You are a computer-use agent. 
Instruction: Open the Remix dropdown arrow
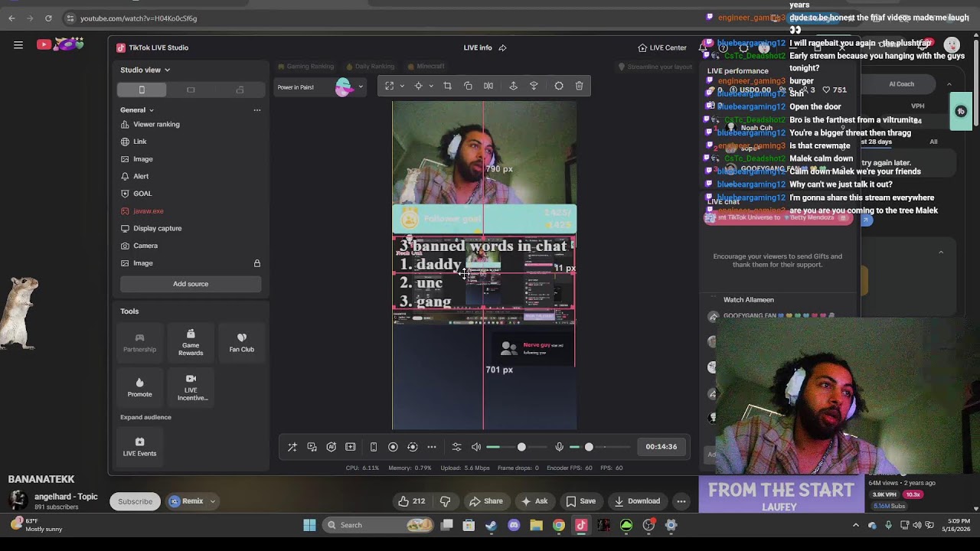pyautogui.click(x=213, y=502)
